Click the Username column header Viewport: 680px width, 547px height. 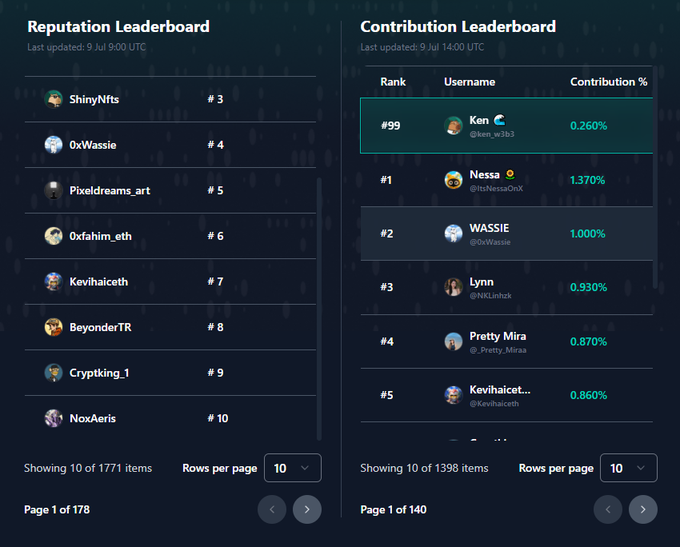(x=470, y=82)
